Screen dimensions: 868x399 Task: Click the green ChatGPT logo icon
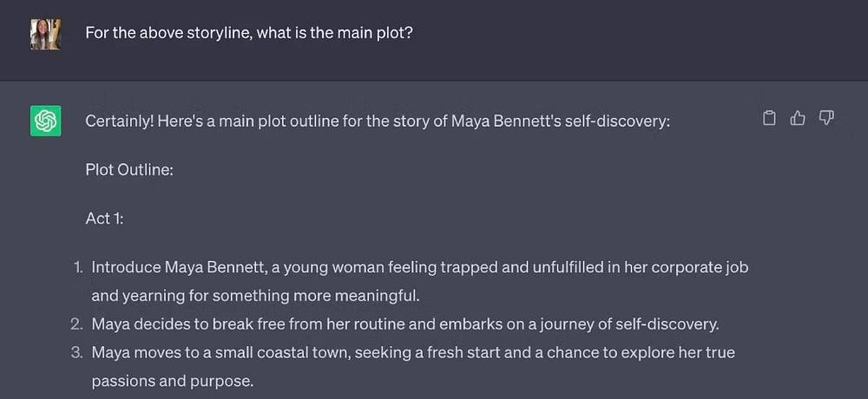45,121
